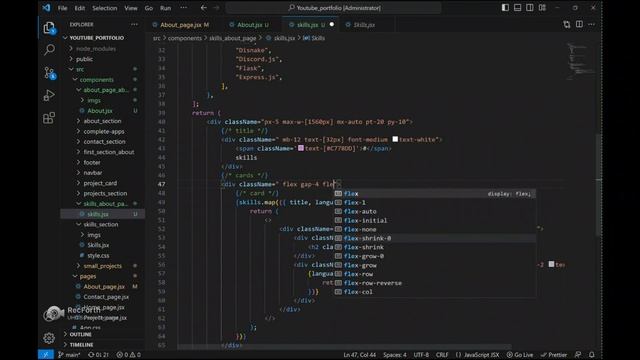Click the sync changes status item
640x360 pixels.
coord(98,355)
